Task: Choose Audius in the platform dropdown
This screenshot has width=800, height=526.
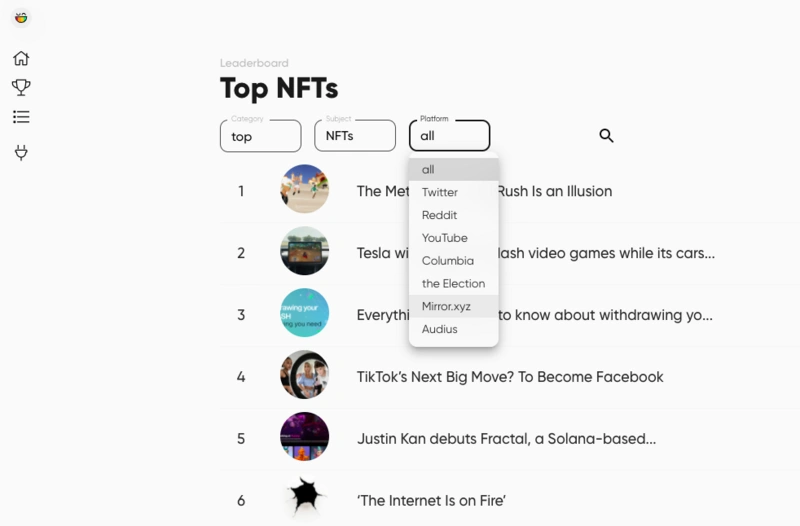Action: tap(439, 329)
